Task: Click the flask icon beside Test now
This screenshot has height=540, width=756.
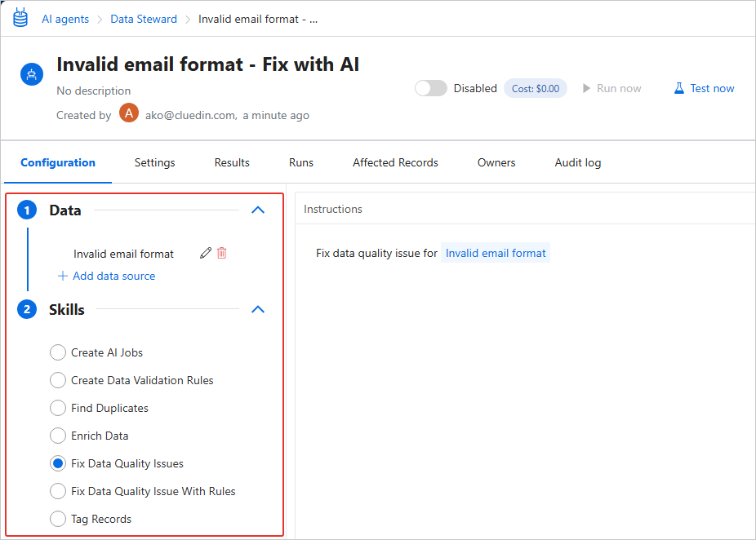Action: coord(679,88)
